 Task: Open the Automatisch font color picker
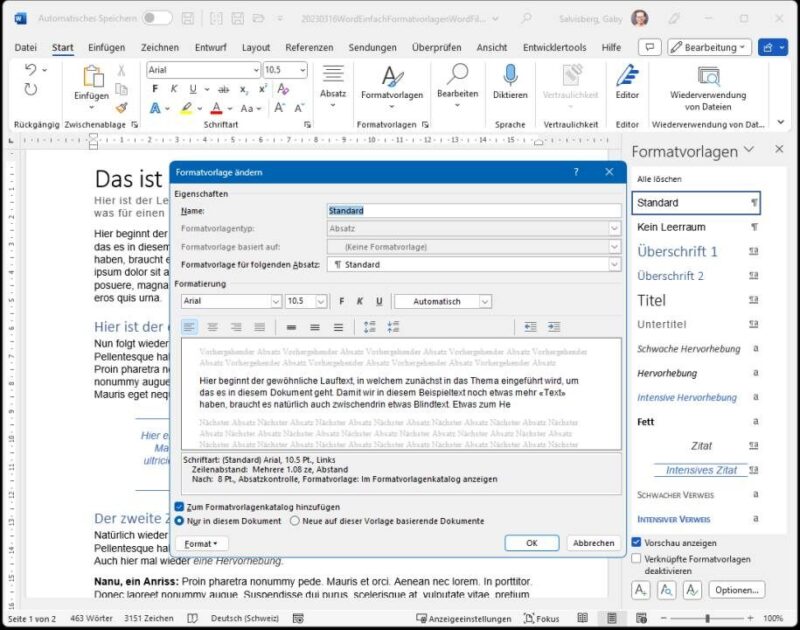tap(484, 301)
